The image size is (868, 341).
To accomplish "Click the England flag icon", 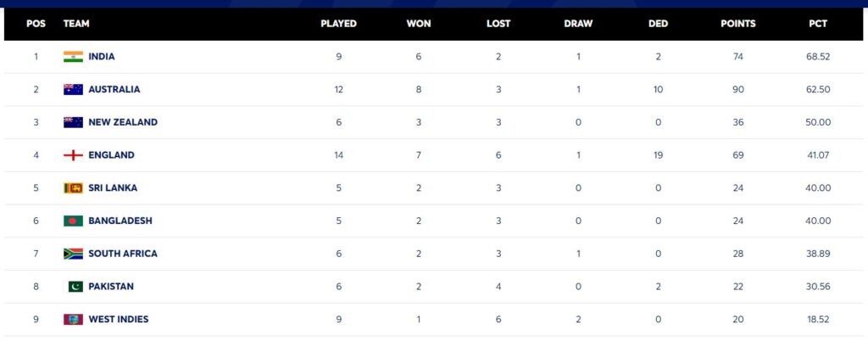I will tap(73, 155).
